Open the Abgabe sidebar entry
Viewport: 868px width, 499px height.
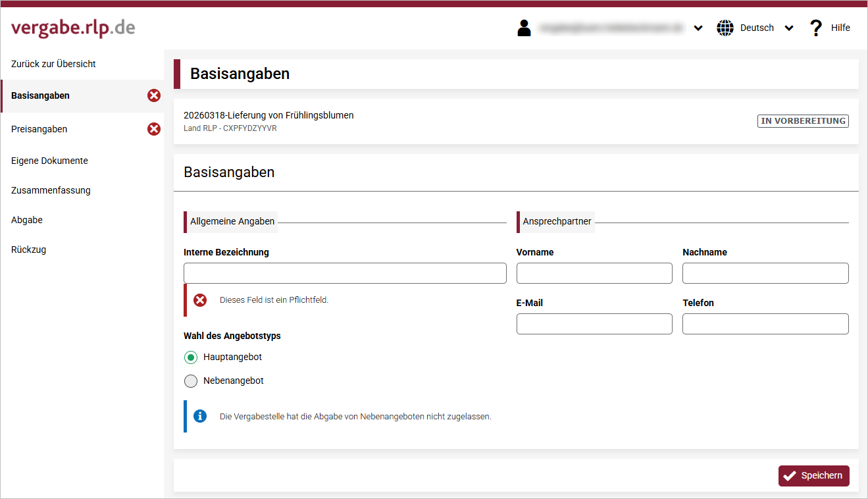pyautogui.click(x=27, y=220)
